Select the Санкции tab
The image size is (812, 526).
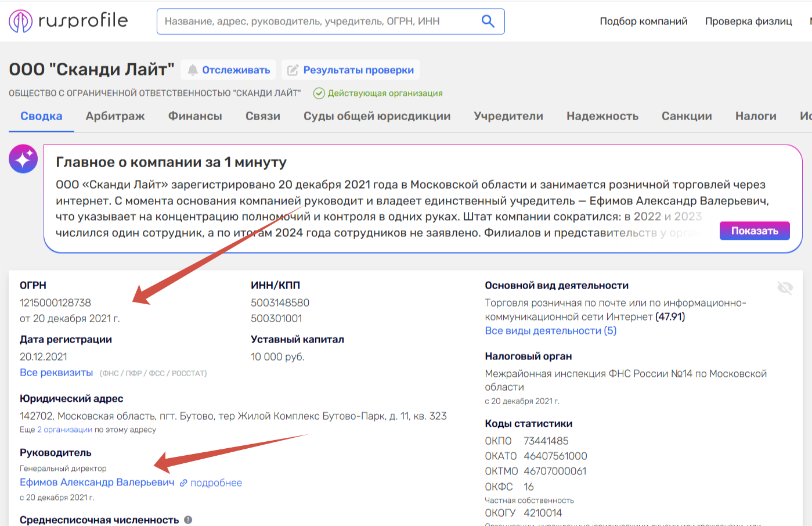pos(687,116)
